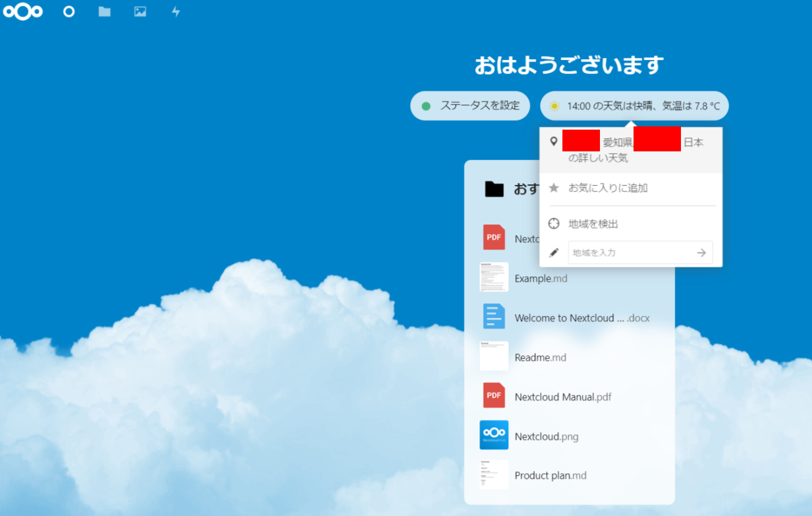The height and width of the screenshot is (516, 812).
Task: Submit the location with arrow button
Action: [702, 253]
